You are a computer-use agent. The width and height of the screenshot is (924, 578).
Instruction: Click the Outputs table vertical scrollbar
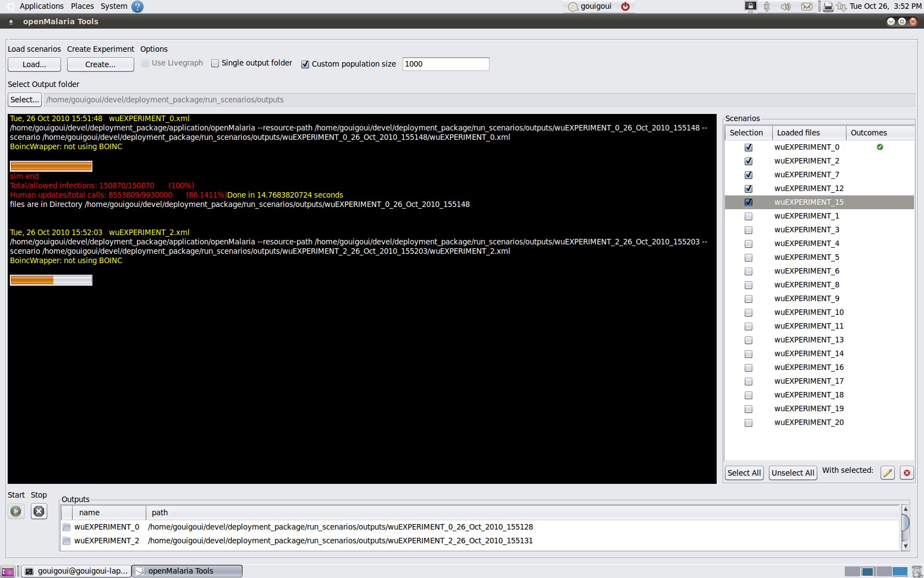click(905, 528)
